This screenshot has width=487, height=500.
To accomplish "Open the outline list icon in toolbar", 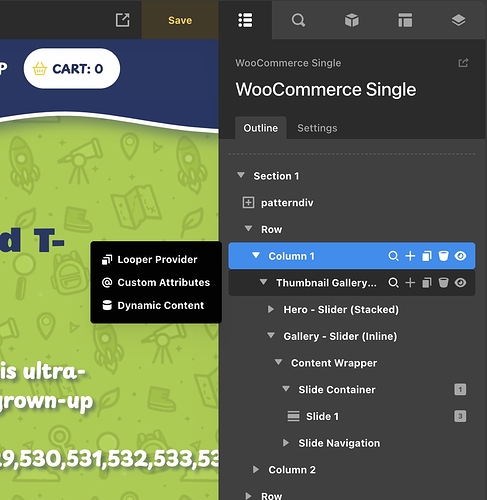I will (245, 20).
